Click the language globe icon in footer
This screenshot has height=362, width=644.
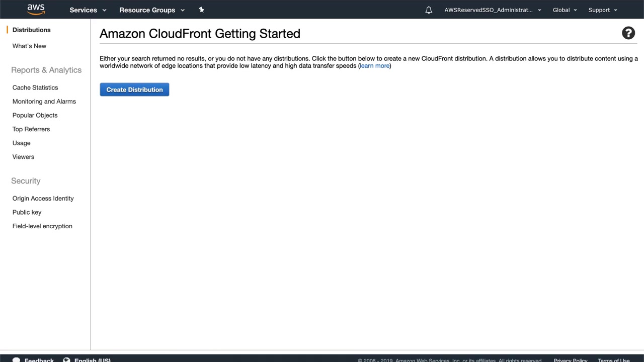tap(66, 360)
